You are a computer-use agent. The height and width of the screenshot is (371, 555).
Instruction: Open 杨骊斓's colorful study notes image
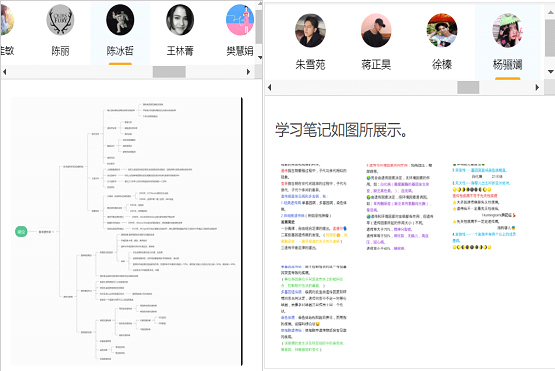[398, 257]
